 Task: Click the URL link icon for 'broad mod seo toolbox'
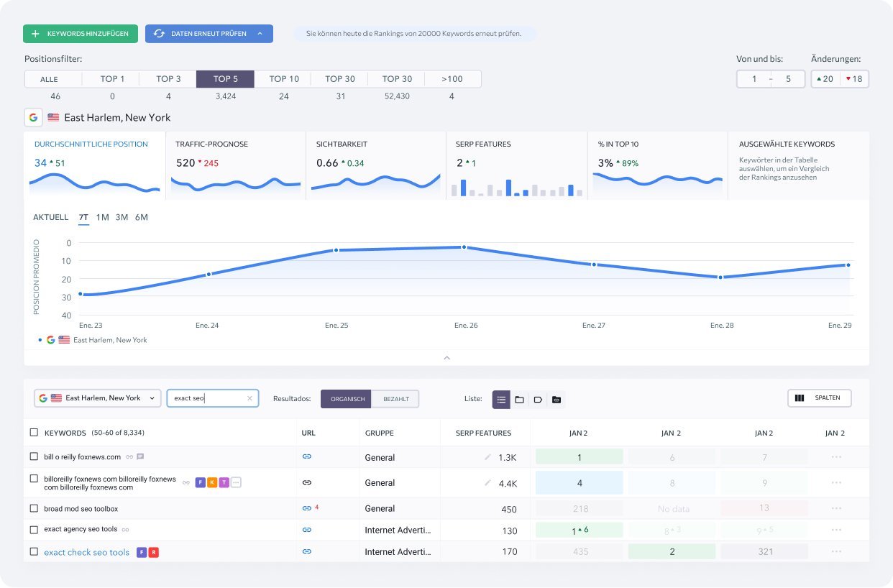click(x=306, y=508)
